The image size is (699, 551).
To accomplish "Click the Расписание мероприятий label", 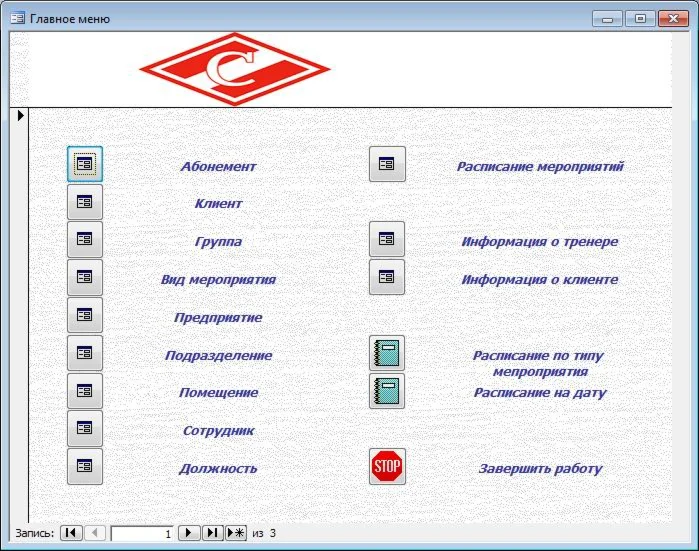I will click(540, 166).
